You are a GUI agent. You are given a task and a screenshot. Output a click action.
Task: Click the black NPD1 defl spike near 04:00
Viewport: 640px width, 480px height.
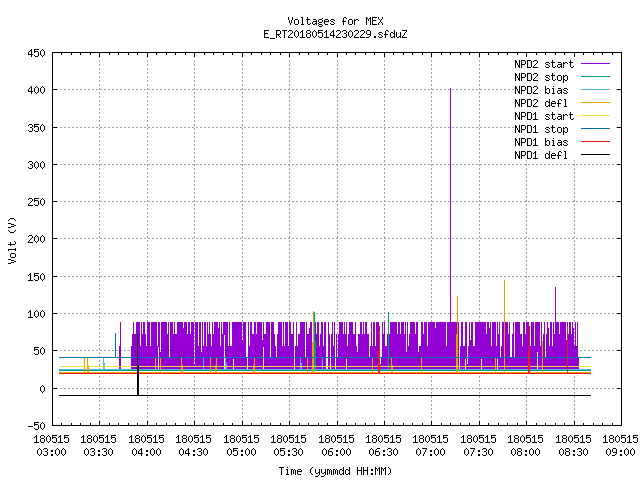(138, 365)
